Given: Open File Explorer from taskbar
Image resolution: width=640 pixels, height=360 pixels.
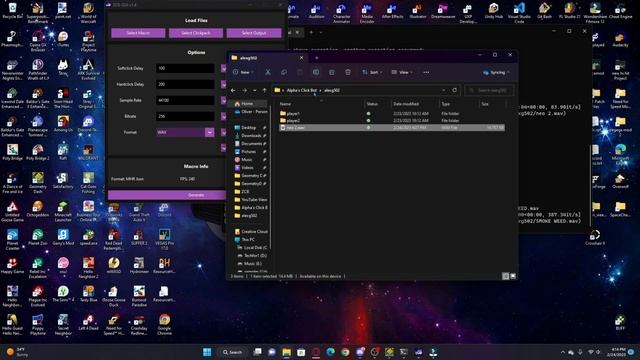Looking at the screenshot, I should (287, 352).
